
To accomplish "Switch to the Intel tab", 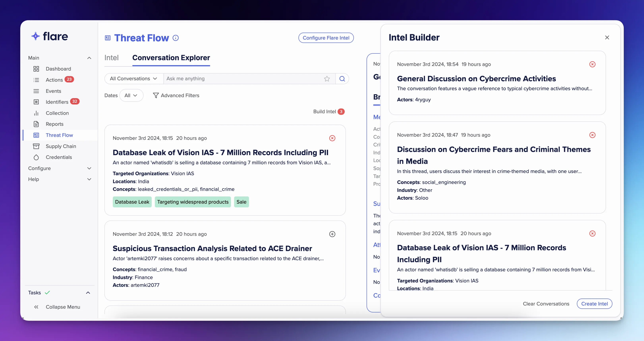I will 111,58.
